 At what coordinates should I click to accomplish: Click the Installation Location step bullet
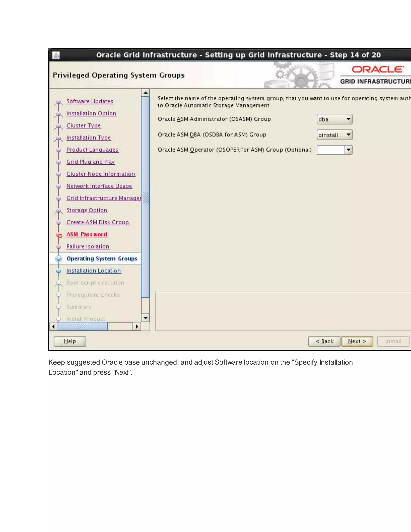[x=59, y=271]
